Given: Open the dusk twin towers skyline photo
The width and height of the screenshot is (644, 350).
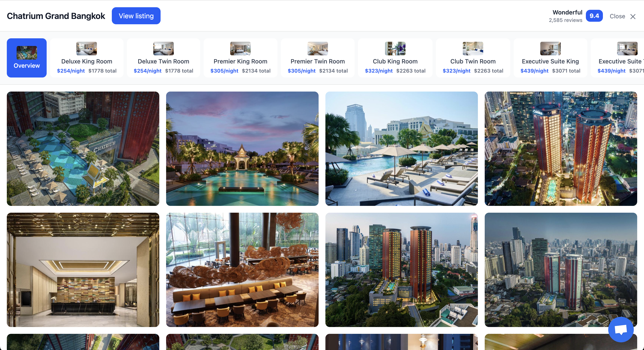Looking at the screenshot, I should coord(401,270).
